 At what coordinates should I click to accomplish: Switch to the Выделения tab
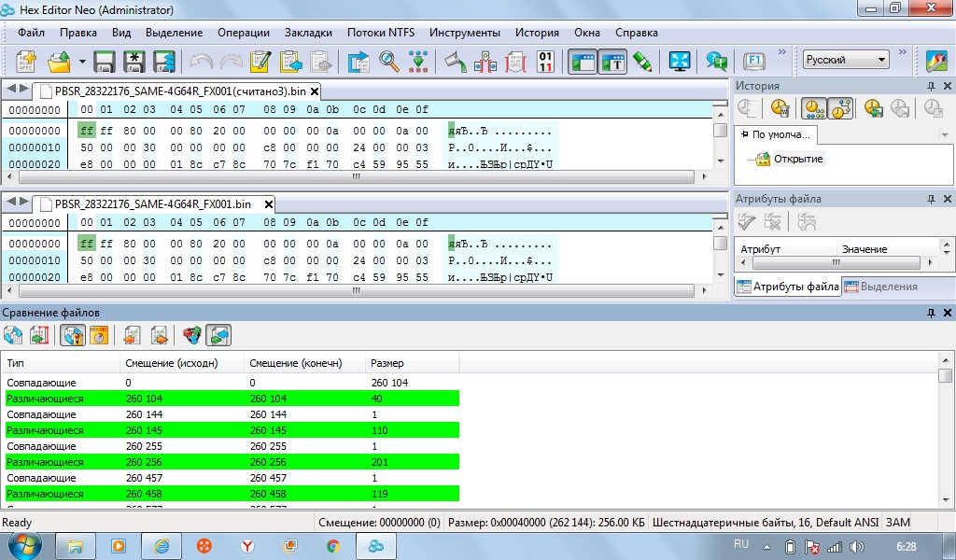881,287
